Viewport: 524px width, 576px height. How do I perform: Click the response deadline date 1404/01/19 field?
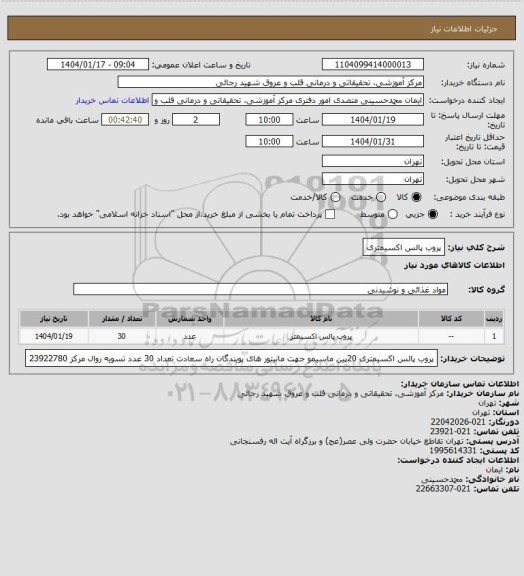click(373, 120)
